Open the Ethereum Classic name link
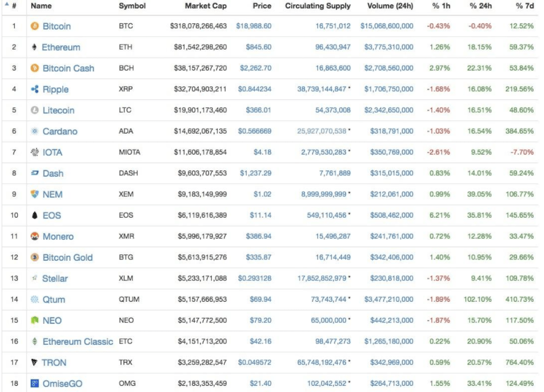Screen dimensions: 544x392 [x=78, y=342]
